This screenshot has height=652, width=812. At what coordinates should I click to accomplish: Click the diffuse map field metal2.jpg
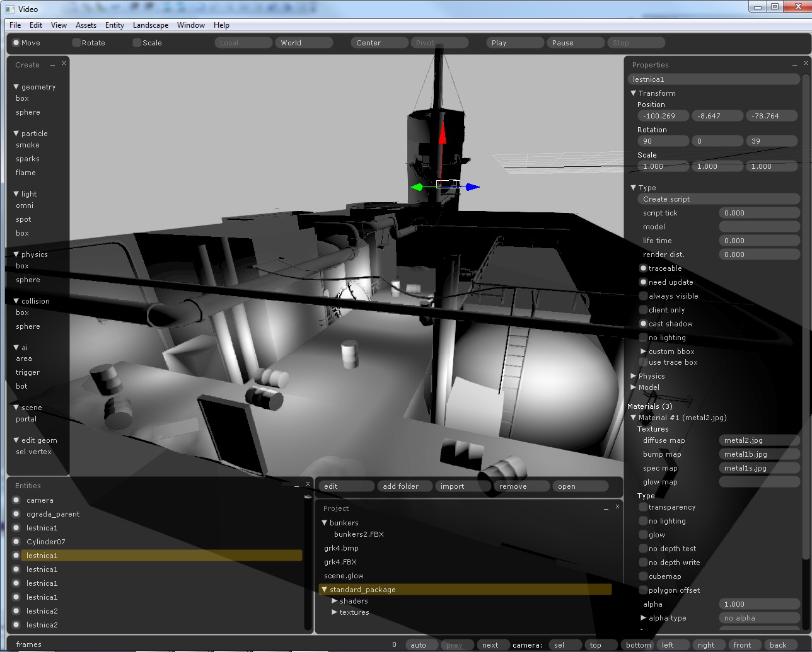[759, 440]
